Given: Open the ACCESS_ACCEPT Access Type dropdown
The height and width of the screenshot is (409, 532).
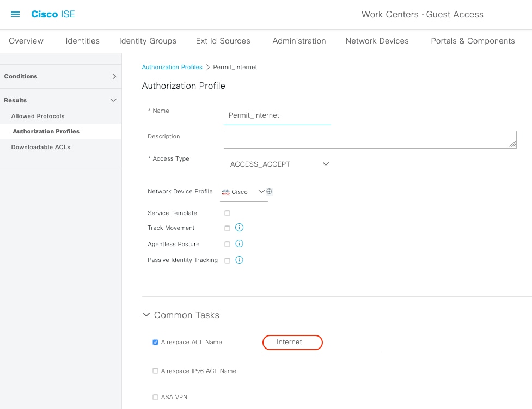Looking at the screenshot, I should (x=325, y=163).
